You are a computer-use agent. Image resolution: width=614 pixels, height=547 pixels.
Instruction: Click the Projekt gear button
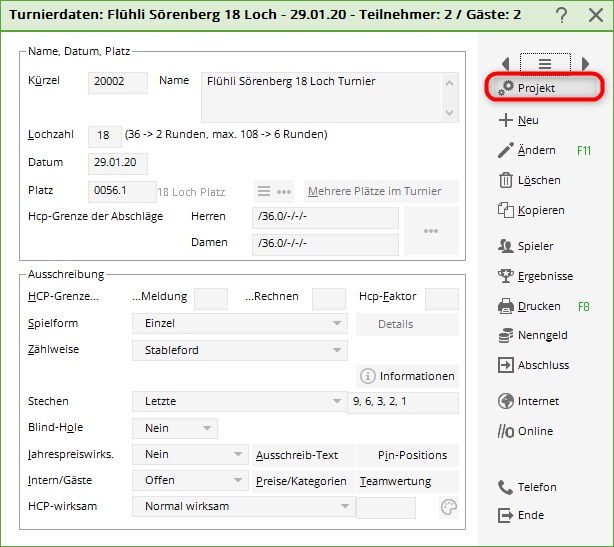544,88
